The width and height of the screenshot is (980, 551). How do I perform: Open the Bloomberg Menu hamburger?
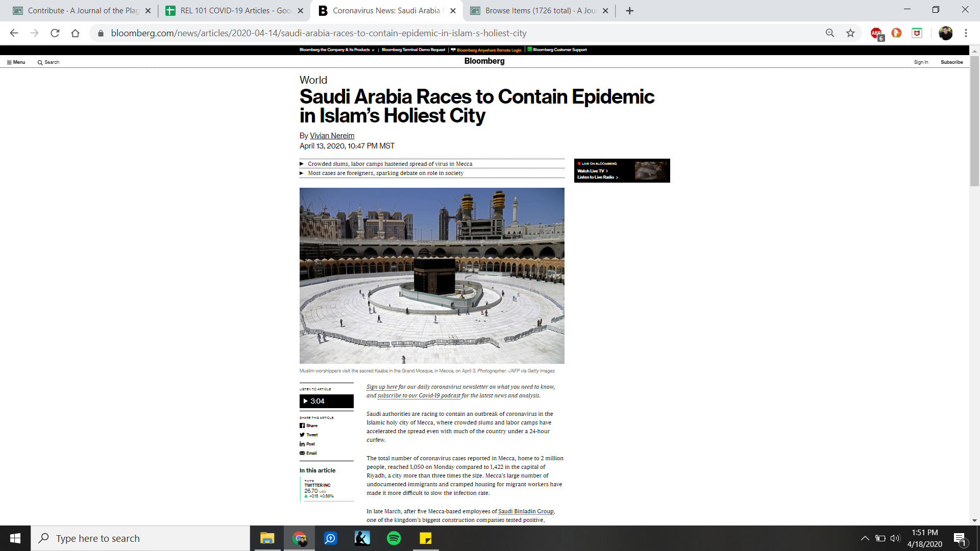tap(16, 62)
